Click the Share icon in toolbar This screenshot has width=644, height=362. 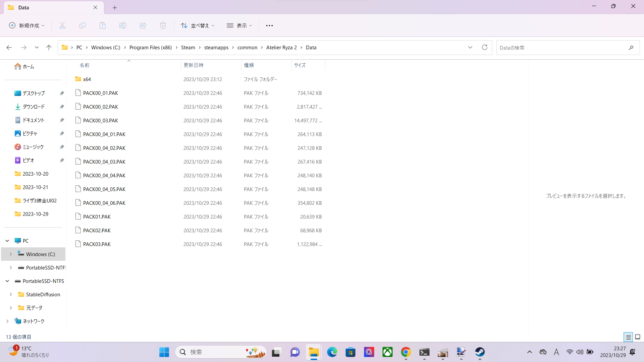tap(143, 25)
